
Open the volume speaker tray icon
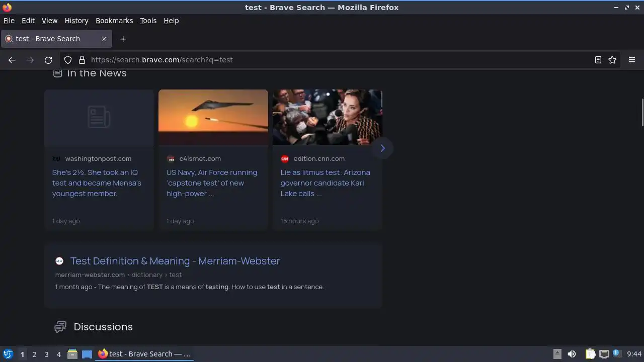[x=572, y=354]
